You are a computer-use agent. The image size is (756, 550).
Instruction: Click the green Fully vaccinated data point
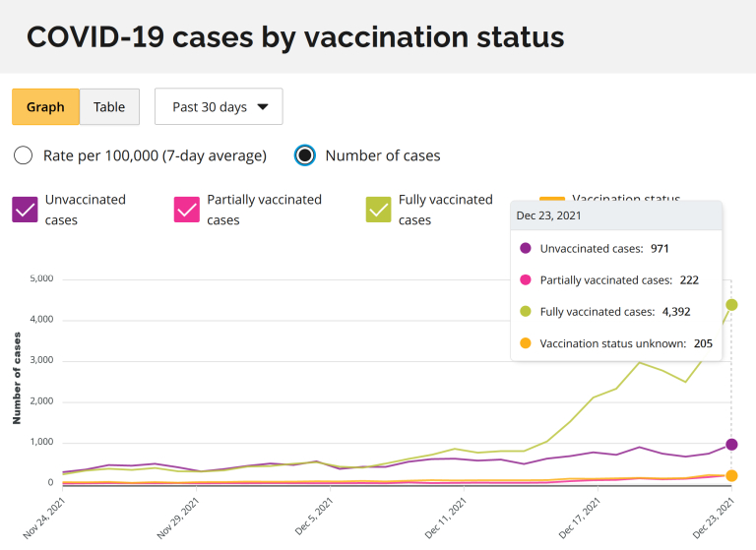731,305
